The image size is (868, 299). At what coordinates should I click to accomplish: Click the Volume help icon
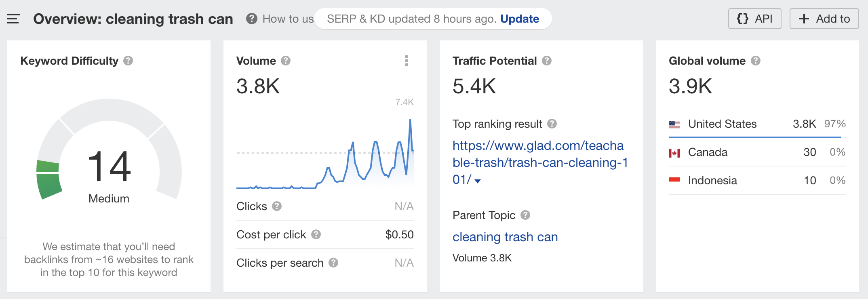[x=286, y=61]
